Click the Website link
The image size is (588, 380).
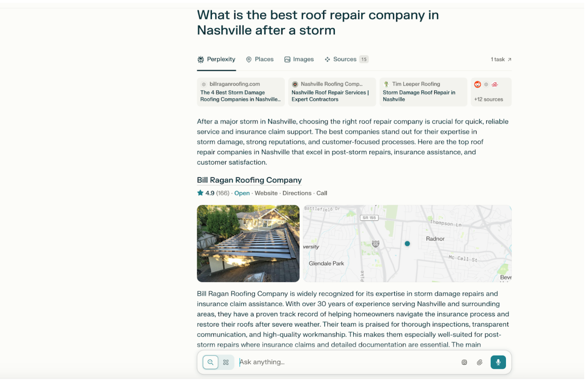click(266, 193)
